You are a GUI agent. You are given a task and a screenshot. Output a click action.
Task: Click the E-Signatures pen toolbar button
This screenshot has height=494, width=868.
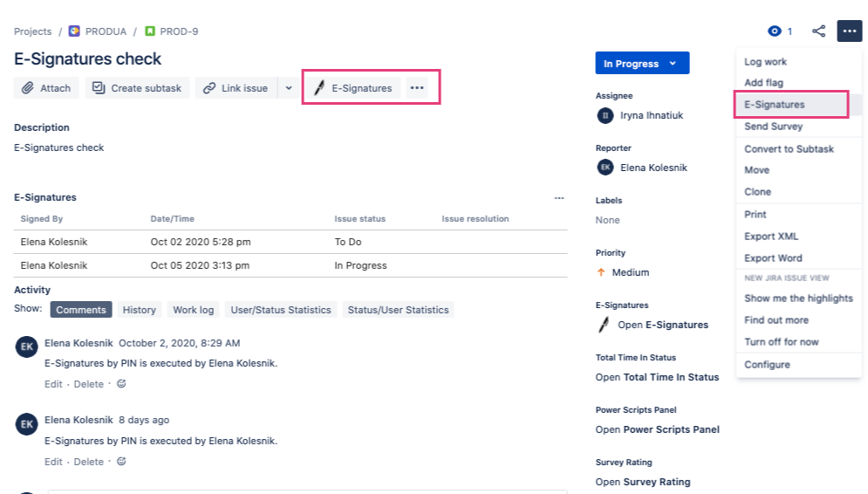353,88
